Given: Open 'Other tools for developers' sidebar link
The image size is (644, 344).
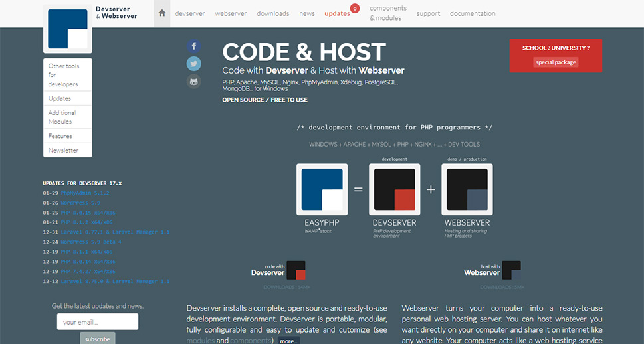Looking at the screenshot, I should point(68,75).
